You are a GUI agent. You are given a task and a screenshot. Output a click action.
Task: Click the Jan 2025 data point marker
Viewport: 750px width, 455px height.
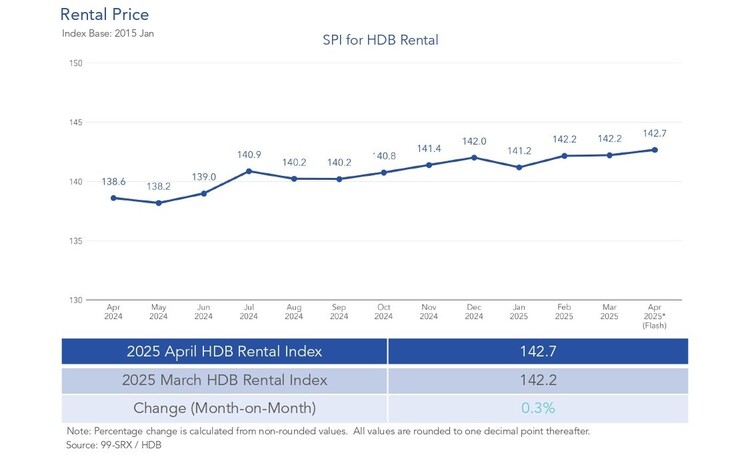click(519, 167)
